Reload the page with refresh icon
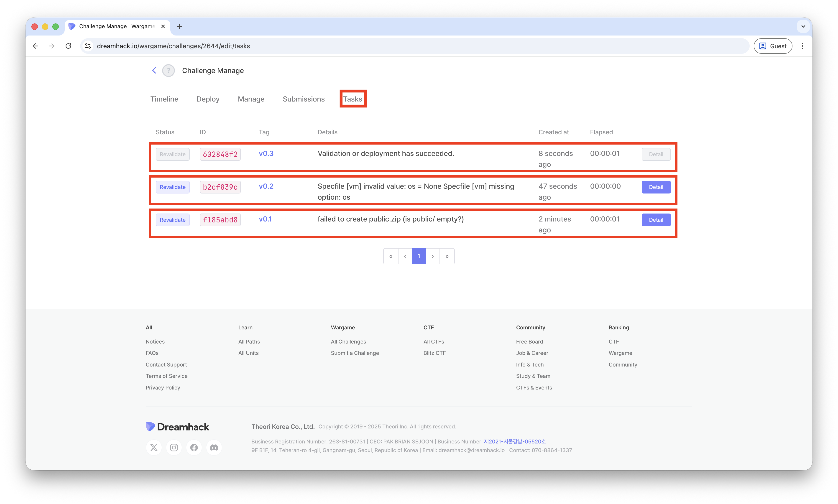838x504 pixels. (x=68, y=46)
